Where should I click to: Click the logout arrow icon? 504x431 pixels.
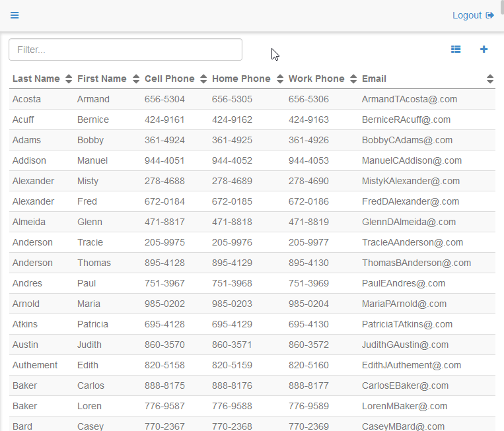click(490, 15)
